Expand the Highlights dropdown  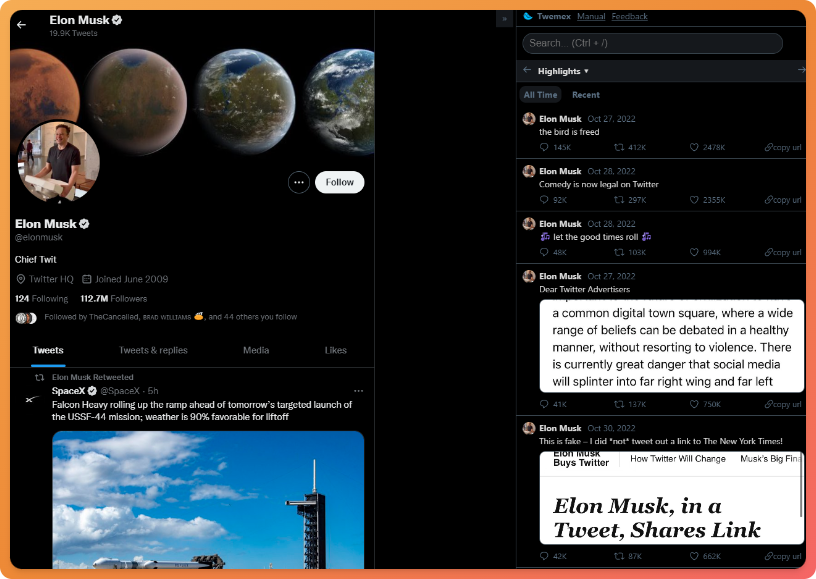tap(563, 71)
